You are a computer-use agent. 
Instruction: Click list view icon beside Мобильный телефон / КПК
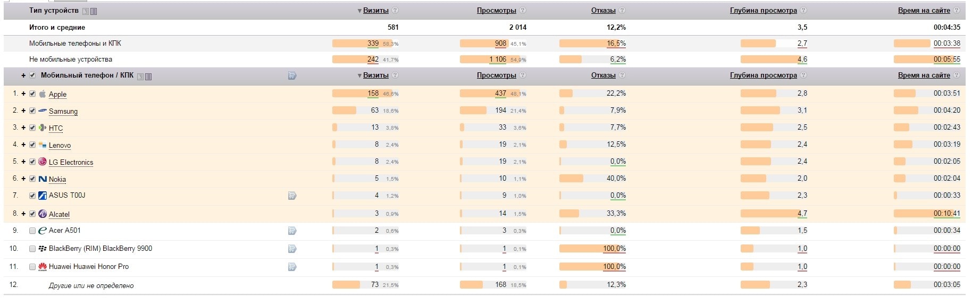148,77
